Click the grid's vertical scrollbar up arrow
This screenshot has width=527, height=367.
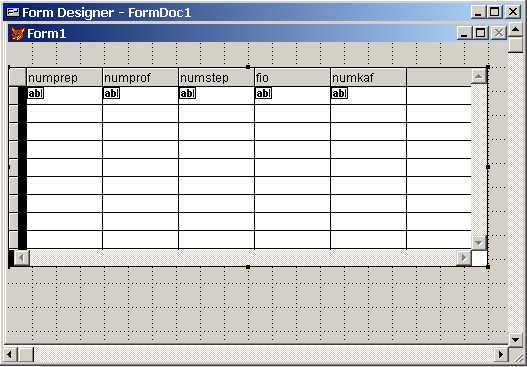pyautogui.click(x=479, y=76)
